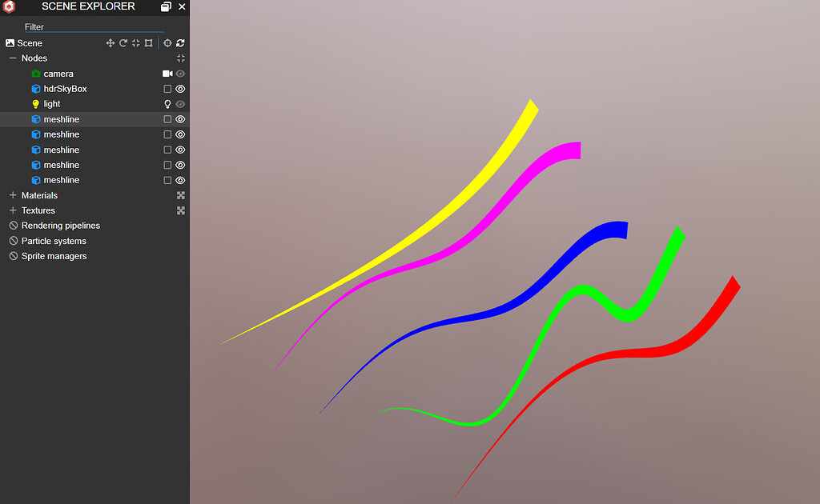Image resolution: width=820 pixels, height=504 pixels.
Task: Enable the gizmo checkbox for hdrSkyBox
Action: tap(167, 89)
